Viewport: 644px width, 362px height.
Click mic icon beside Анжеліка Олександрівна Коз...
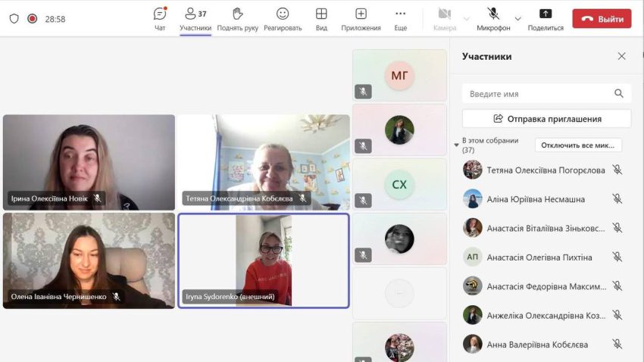pyautogui.click(x=617, y=315)
